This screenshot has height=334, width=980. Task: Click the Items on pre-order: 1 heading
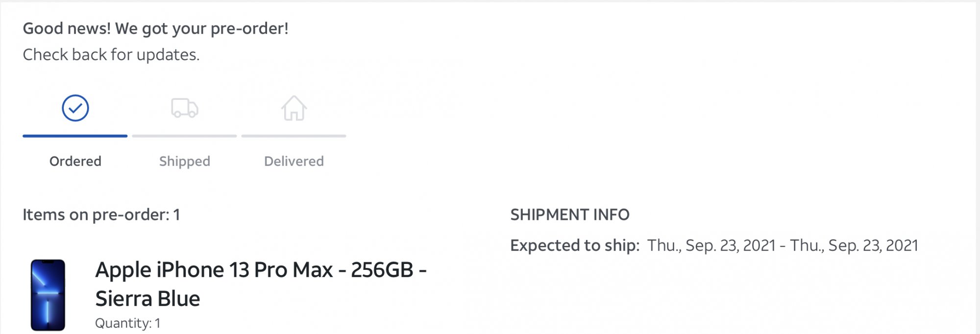(101, 215)
